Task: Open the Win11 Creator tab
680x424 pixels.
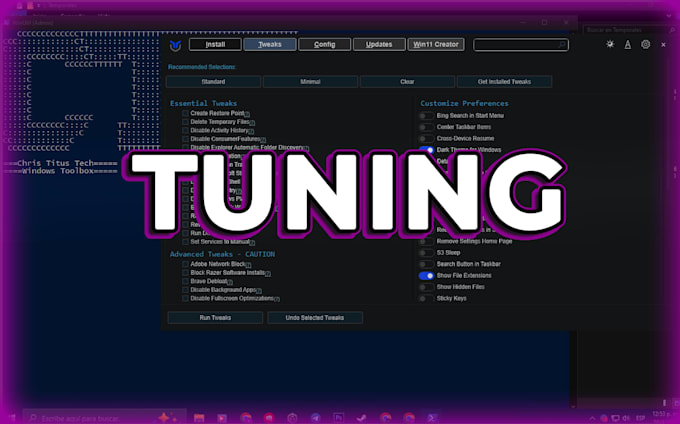Action: 436,44
